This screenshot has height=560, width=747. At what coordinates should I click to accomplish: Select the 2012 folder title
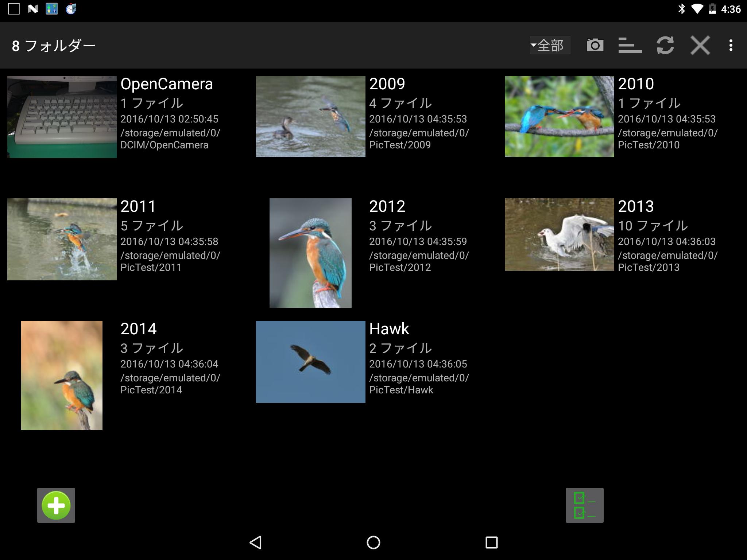coord(387,206)
